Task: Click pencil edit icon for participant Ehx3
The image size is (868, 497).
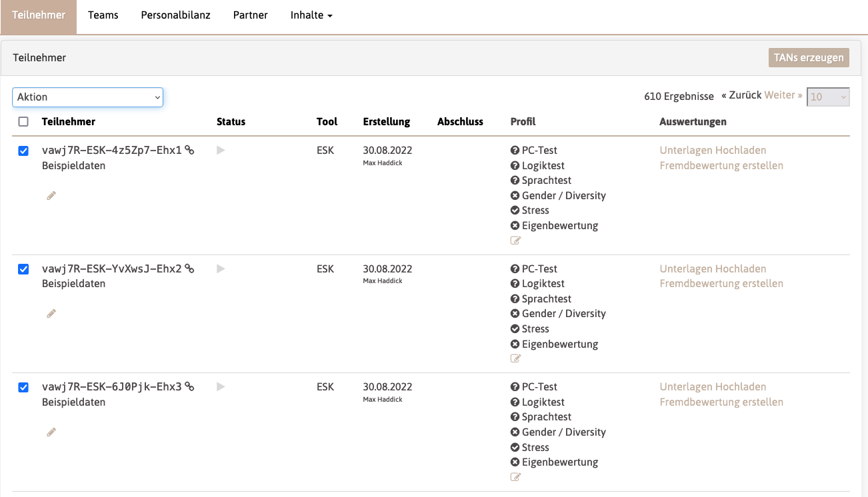Action: pyautogui.click(x=51, y=432)
